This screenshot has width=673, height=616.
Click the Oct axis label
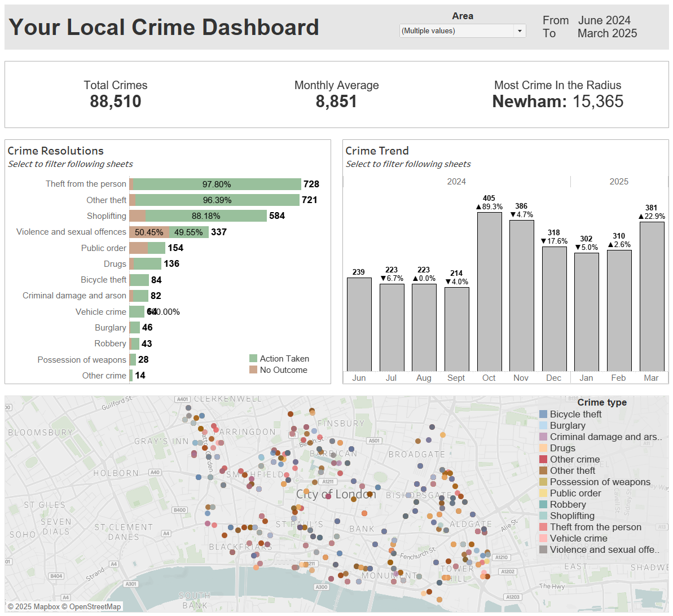click(x=489, y=378)
